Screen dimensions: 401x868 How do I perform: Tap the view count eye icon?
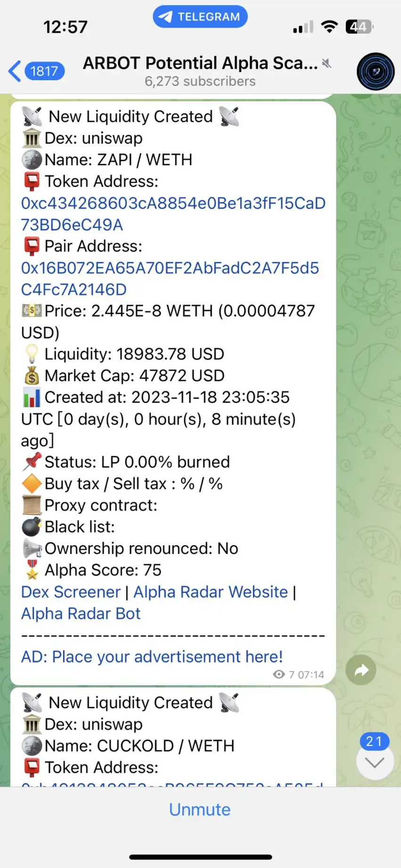(x=279, y=674)
